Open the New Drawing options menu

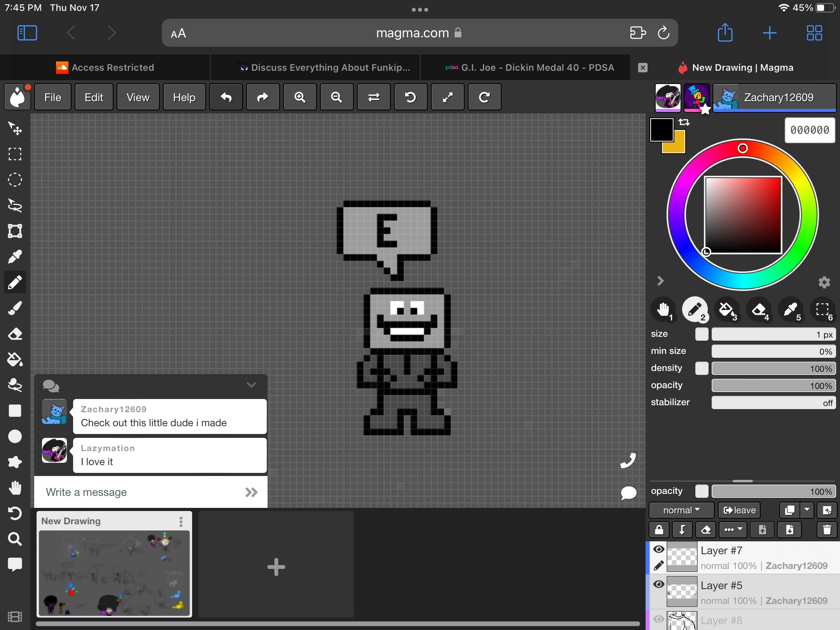coord(181,522)
